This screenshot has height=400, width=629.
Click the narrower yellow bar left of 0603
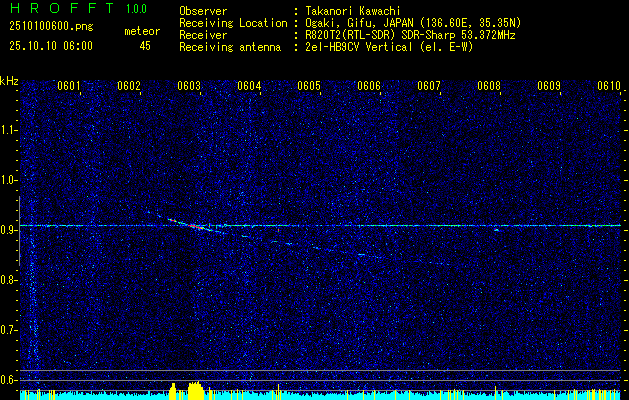[173, 392]
